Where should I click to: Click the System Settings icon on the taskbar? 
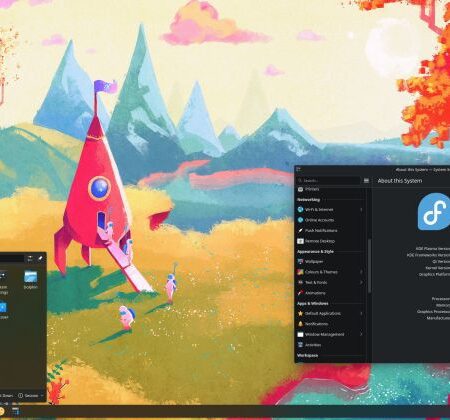click(16, 411)
